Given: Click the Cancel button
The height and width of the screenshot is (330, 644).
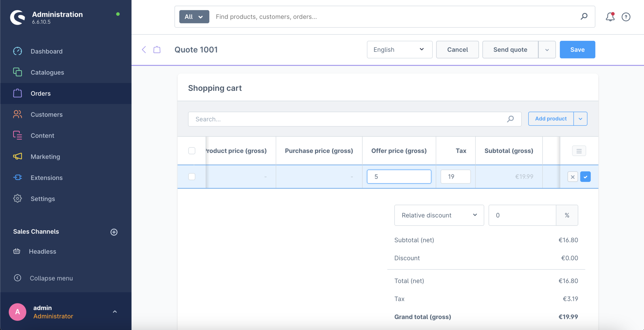Looking at the screenshot, I should point(457,50).
